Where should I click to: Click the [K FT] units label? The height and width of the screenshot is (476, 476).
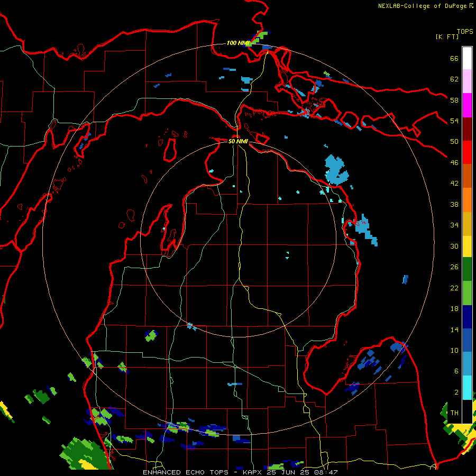point(447,37)
